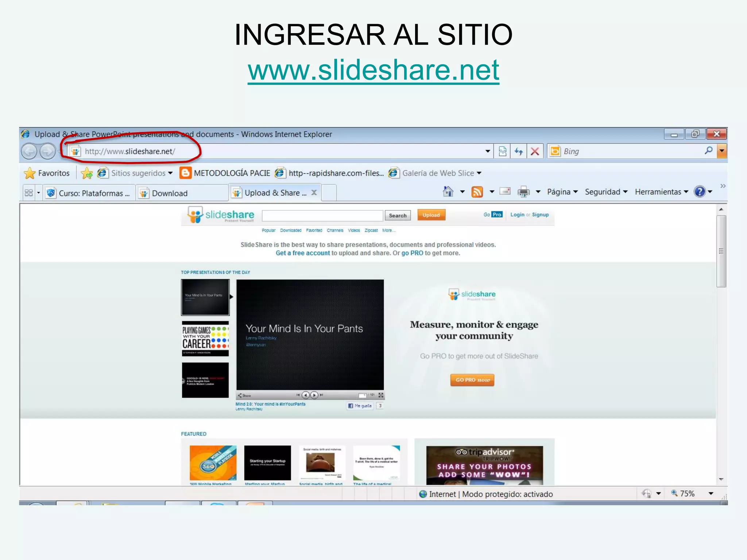Viewport: 747px width, 560px height.
Task: Click the TripAdvisor share your photos ad
Action: [x=484, y=465]
